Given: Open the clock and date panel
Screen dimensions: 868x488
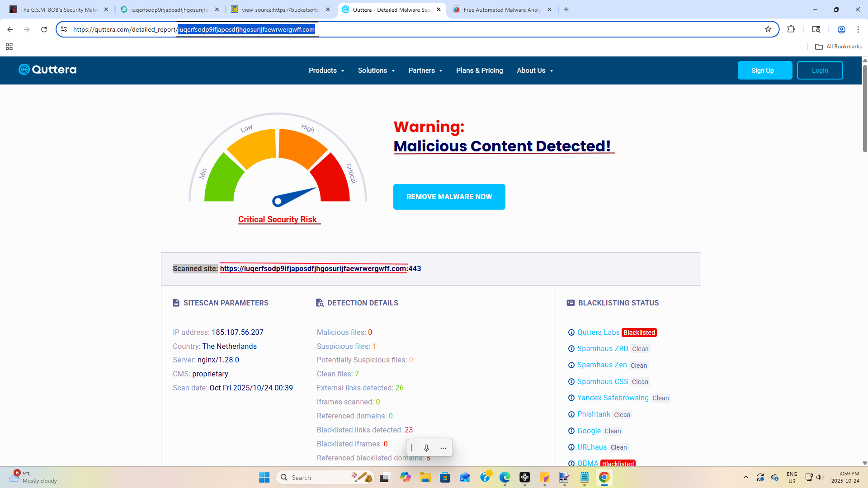Looking at the screenshot, I should pos(845,477).
